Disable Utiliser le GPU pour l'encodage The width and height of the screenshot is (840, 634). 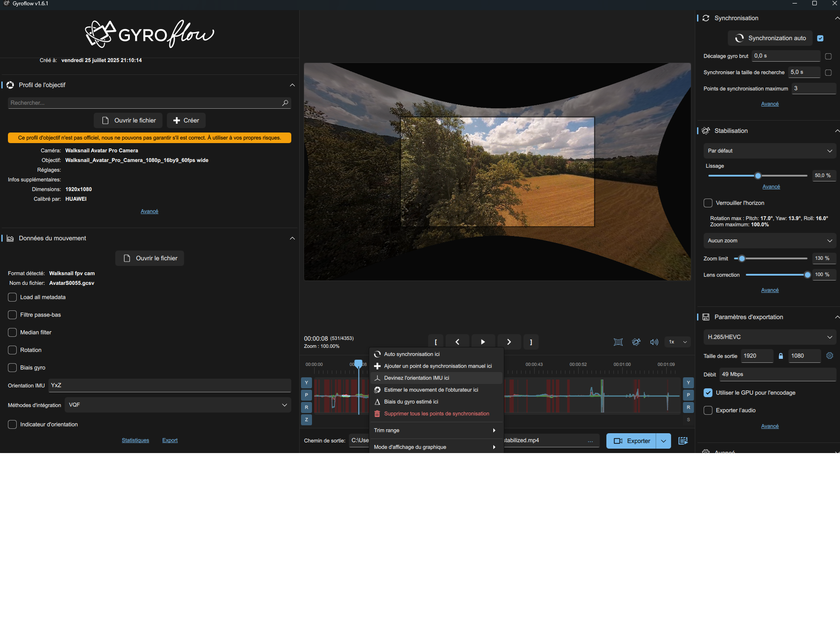click(x=708, y=393)
